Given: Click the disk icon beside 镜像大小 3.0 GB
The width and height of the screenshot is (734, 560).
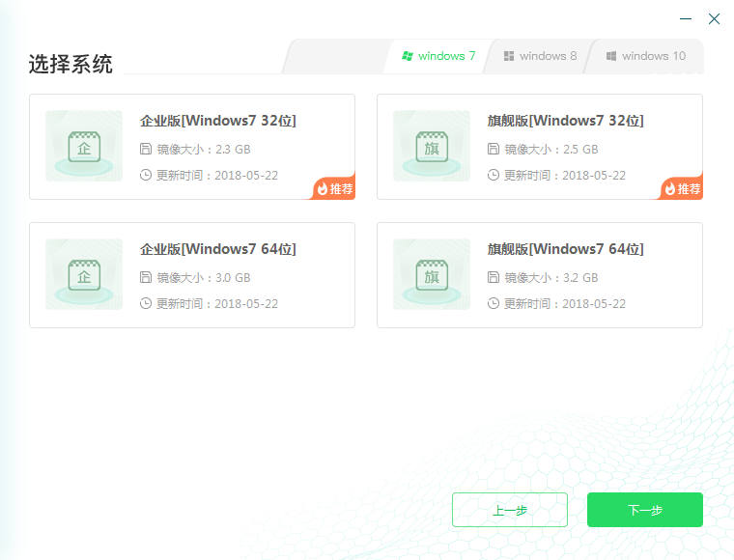Looking at the screenshot, I should click(146, 277).
